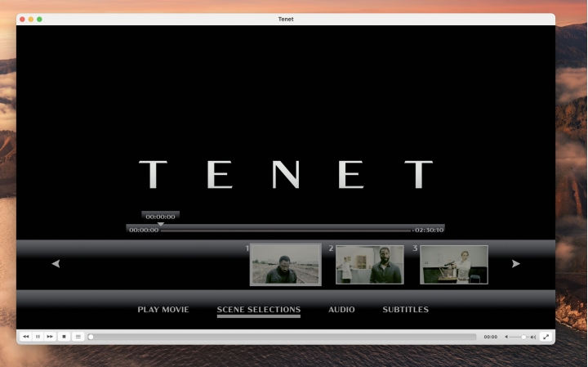Open the SUBTITLES menu option
This screenshot has width=588, height=367.
405,310
